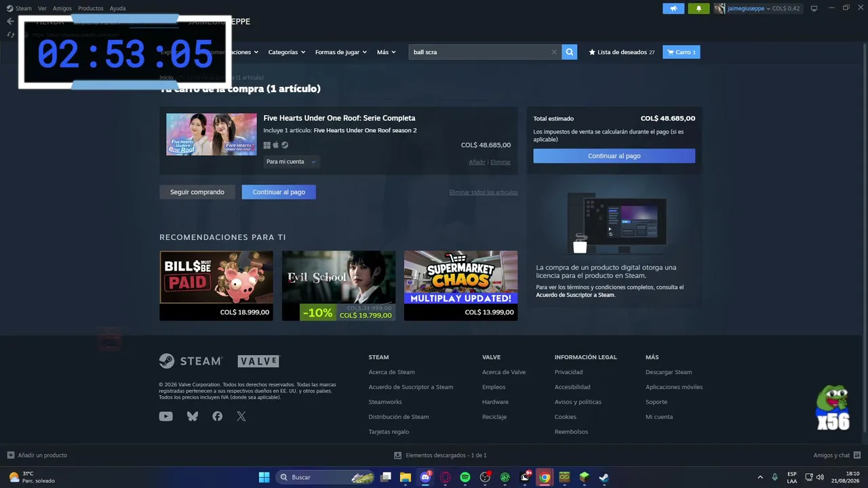The width and height of the screenshot is (868, 488).
Task: Open Lista de deseados wishlist
Action: click(x=622, y=52)
